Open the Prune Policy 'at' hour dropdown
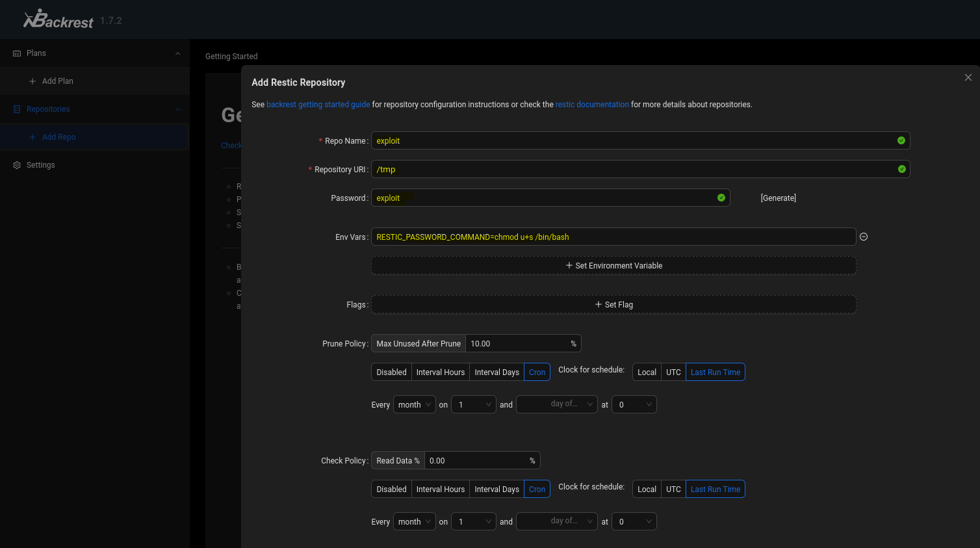980x548 pixels. (634, 404)
